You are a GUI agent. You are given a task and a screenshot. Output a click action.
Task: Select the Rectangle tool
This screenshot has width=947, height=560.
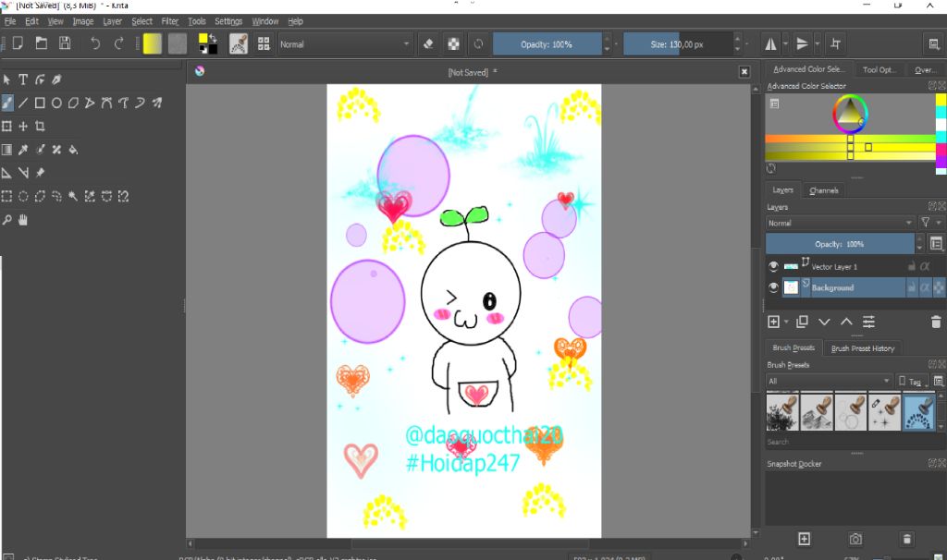[40, 103]
